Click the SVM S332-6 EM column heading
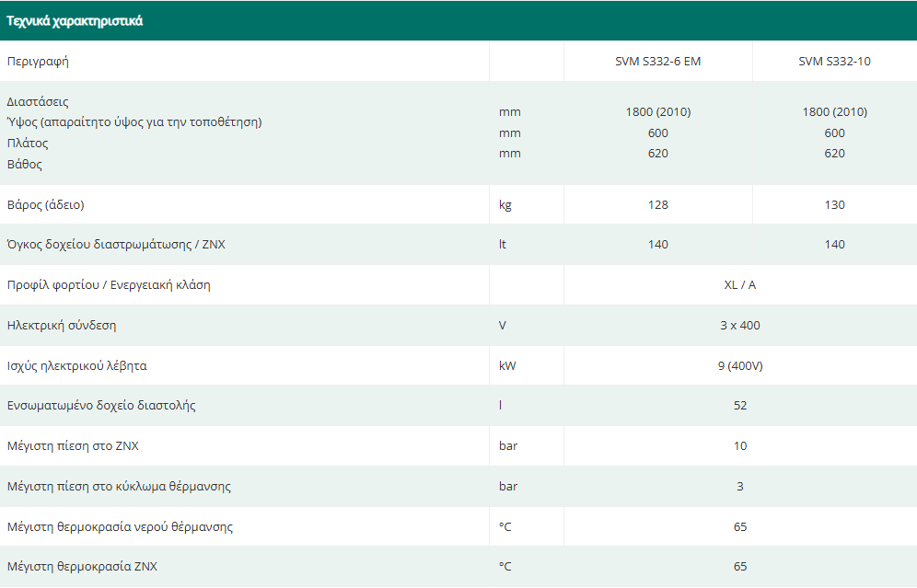Screen dimensions: 917x588 point(658,62)
